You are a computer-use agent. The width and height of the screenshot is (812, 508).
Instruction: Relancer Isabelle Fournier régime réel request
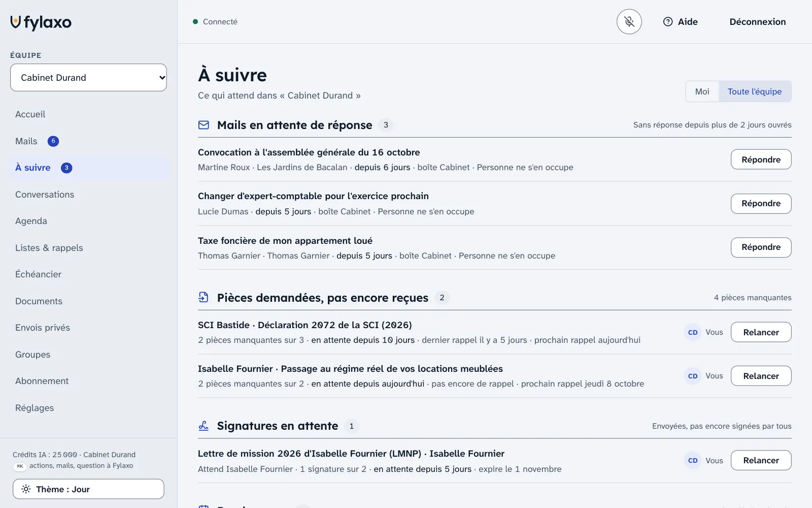click(761, 376)
